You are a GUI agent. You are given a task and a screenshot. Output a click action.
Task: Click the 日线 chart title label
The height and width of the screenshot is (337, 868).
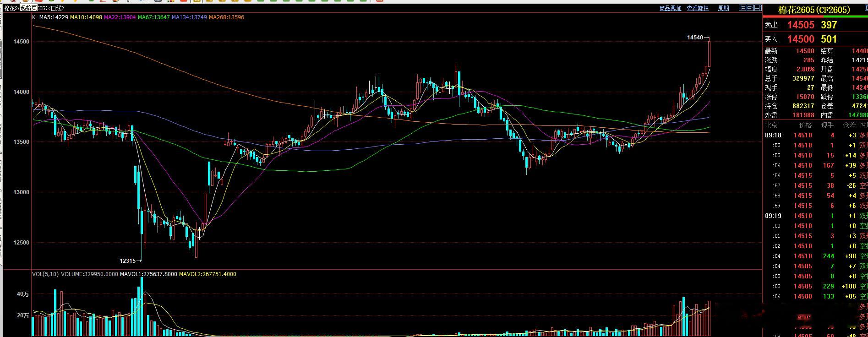56,8
